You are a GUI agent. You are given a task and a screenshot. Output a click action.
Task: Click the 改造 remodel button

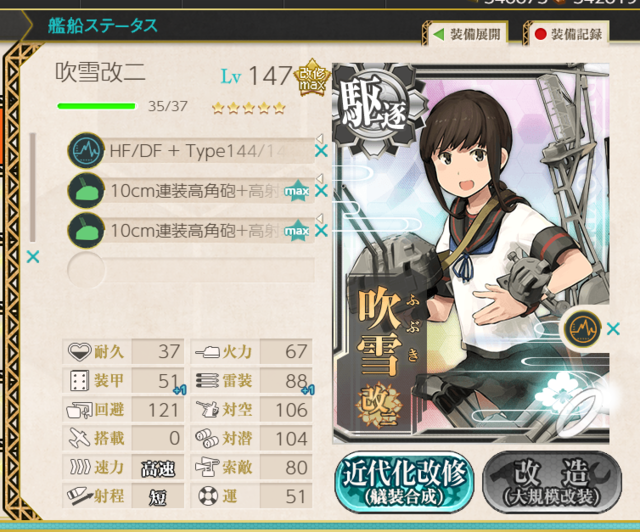(x=552, y=482)
